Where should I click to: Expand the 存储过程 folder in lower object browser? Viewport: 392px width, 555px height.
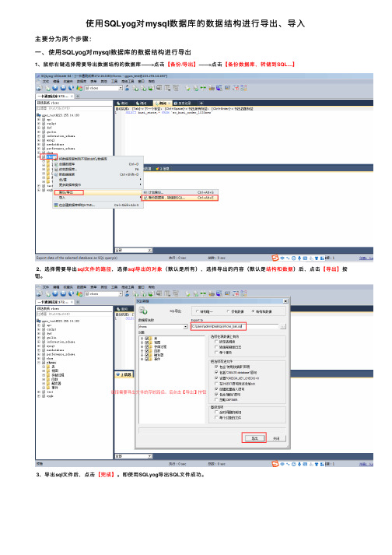click(x=44, y=375)
